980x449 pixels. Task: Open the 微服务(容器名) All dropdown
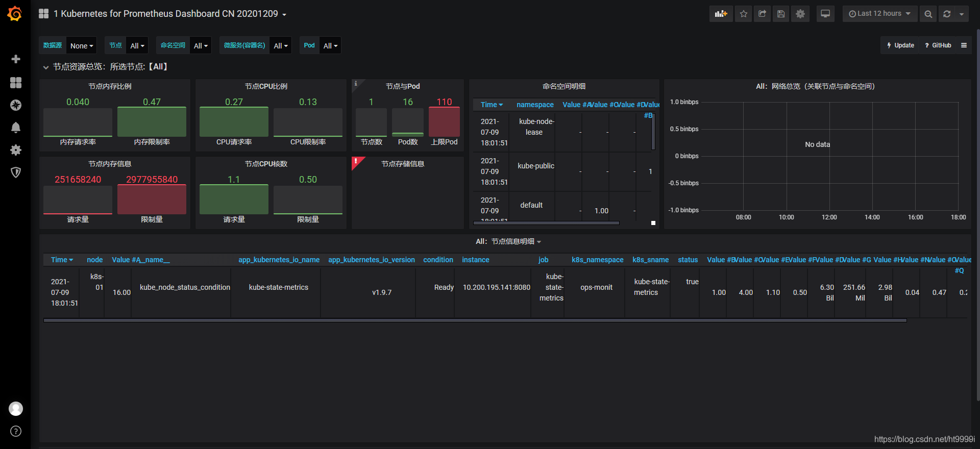281,46
